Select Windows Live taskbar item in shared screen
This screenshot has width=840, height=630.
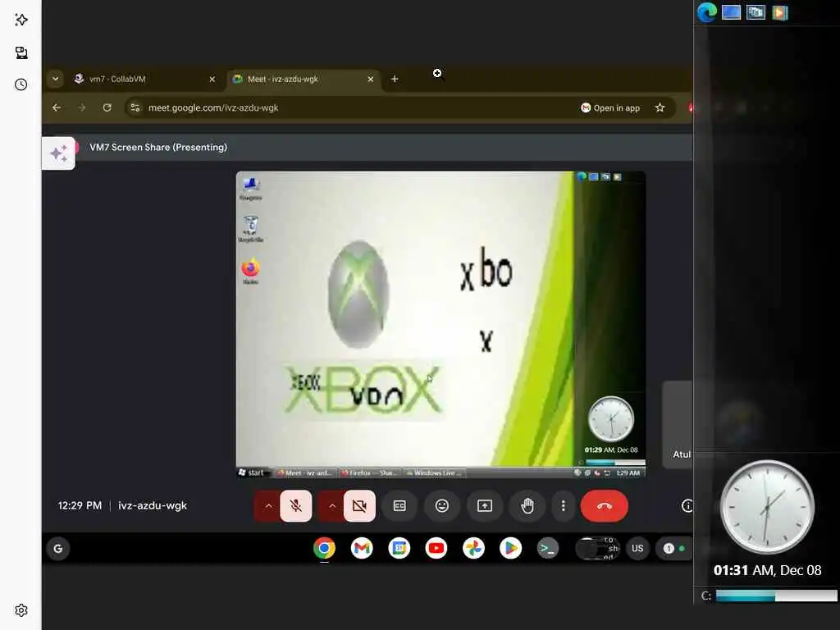[435, 472]
